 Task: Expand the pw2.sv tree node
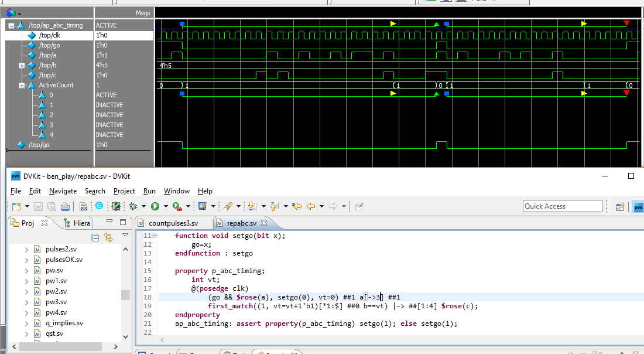[27, 291]
